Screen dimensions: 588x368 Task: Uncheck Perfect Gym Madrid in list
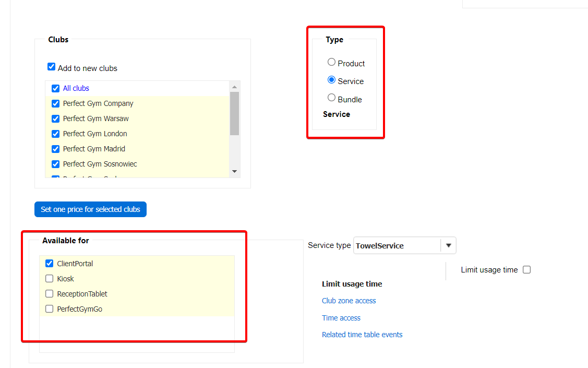tap(56, 149)
